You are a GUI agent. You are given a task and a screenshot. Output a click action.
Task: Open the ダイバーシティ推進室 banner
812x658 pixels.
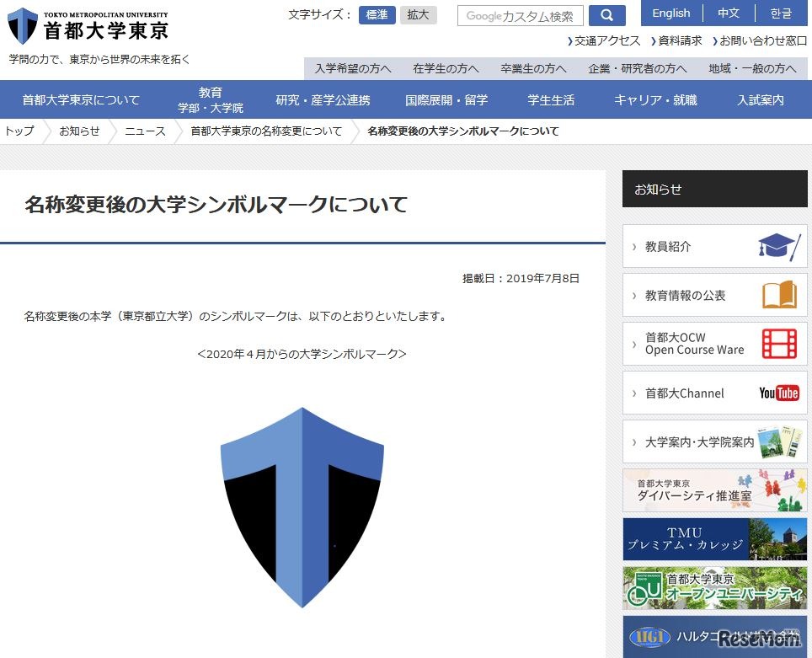coord(714,490)
